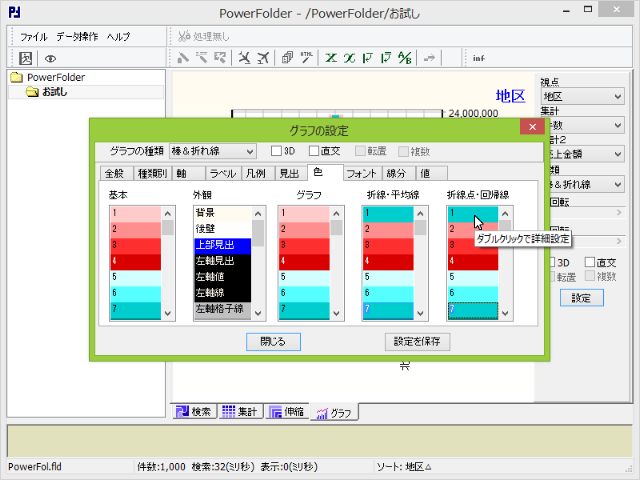Click the scissors 処理無し icon
The width and height of the screenshot is (640, 480).
[184, 36]
